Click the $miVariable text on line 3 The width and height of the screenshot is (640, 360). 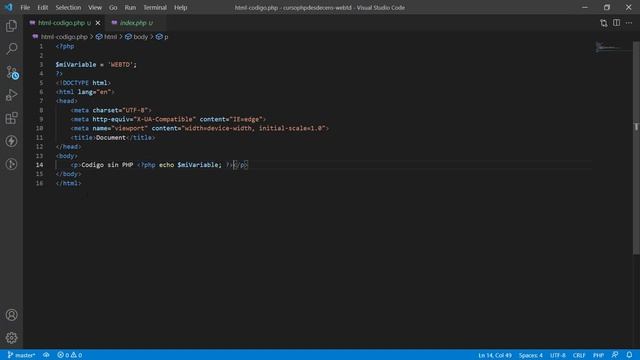coord(76,64)
